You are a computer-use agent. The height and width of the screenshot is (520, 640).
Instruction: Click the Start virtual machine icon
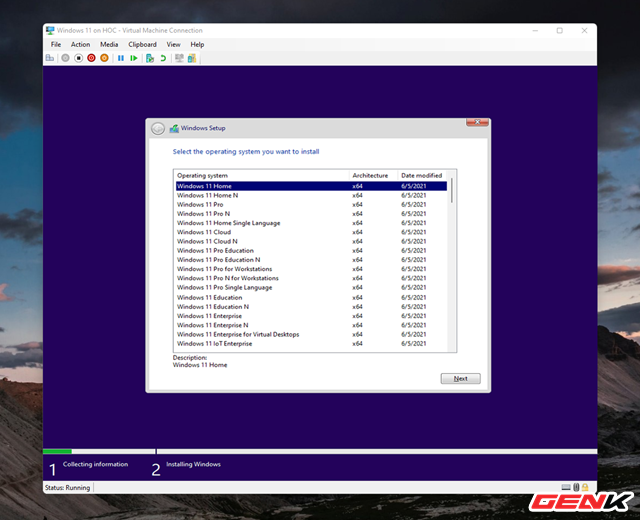pos(65,58)
